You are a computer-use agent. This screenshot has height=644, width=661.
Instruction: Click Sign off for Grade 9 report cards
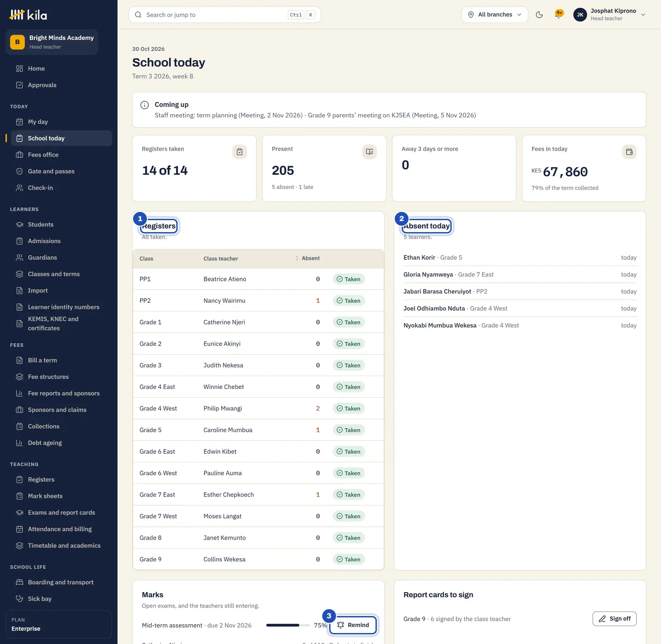[x=615, y=619]
